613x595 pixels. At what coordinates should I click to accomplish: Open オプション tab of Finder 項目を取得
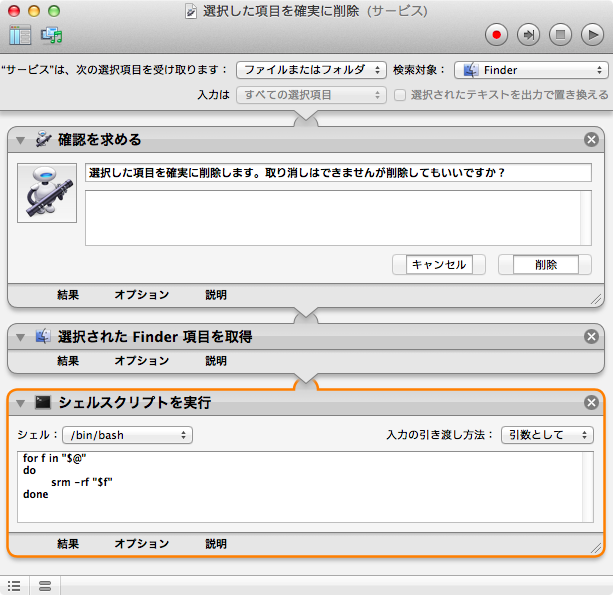coord(142,360)
